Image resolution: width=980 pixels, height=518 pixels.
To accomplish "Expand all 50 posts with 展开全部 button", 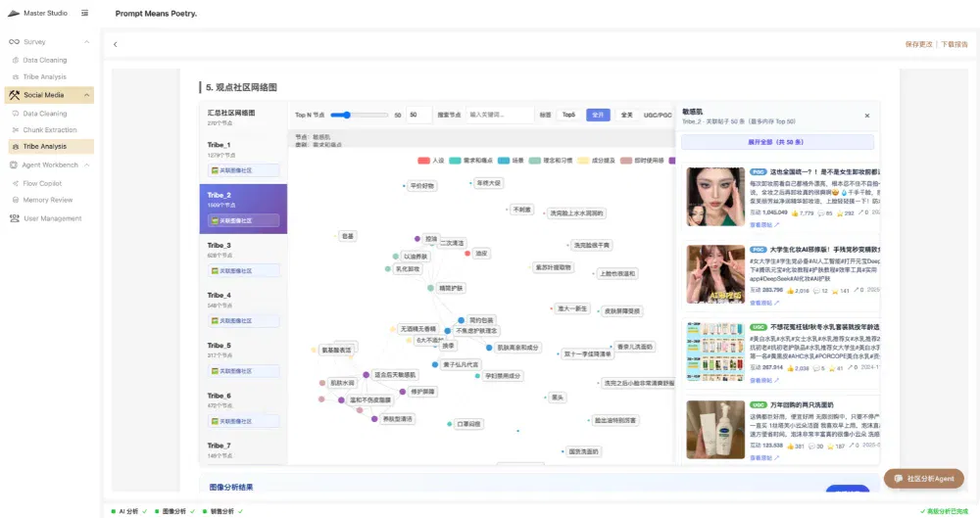I will pos(777,142).
